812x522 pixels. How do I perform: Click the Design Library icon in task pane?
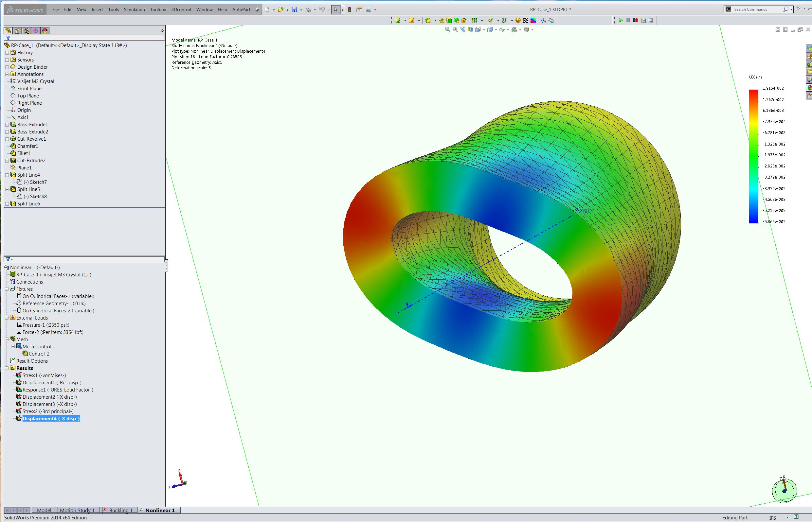pyautogui.click(x=809, y=64)
